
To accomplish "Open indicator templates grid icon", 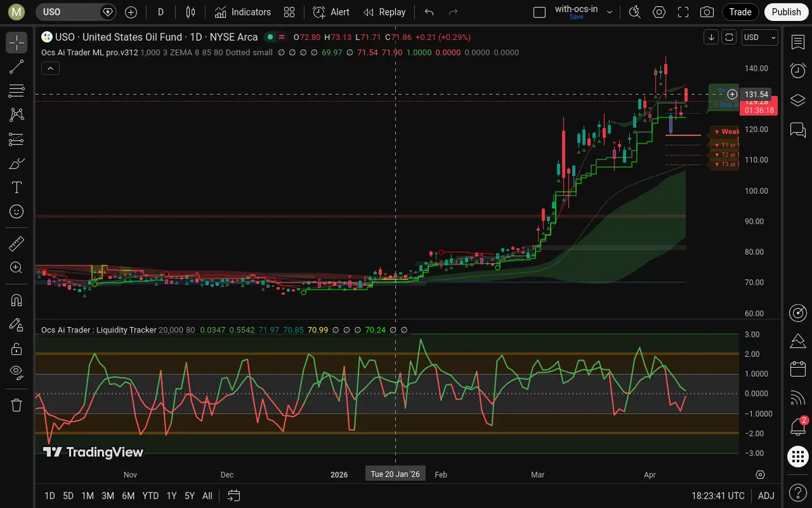I will click(290, 12).
